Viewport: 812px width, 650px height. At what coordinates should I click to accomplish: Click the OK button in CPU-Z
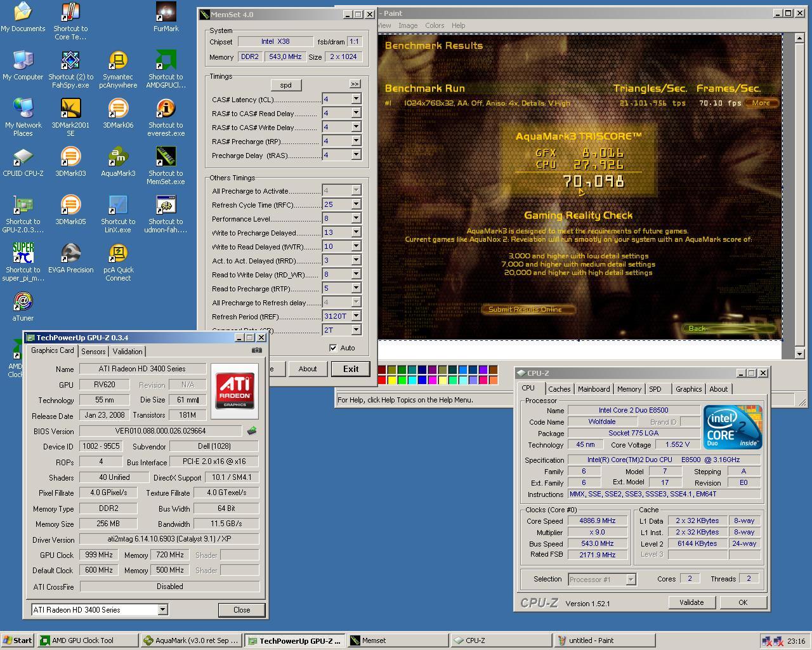[743, 602]
